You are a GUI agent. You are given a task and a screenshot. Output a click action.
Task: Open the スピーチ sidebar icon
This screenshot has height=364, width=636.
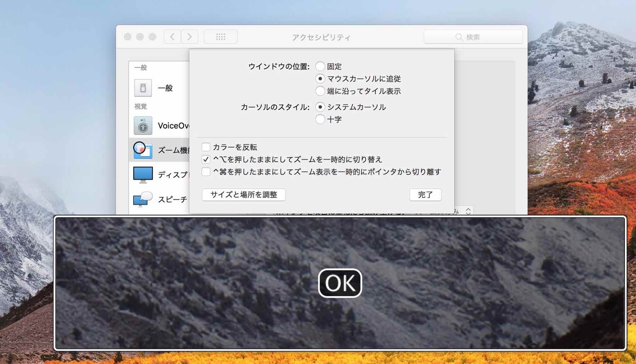click(x=143, y=199)
